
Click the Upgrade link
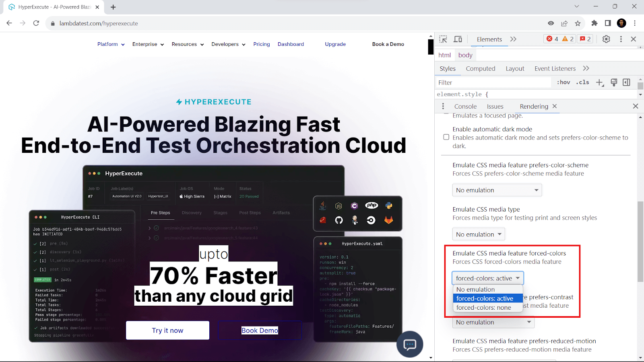335,44
